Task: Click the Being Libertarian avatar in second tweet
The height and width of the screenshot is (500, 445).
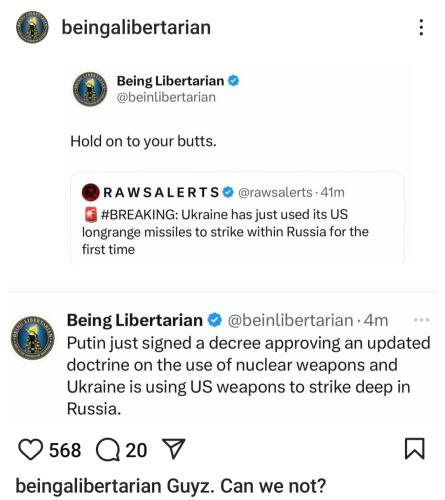Action: (x=32, y=338)
